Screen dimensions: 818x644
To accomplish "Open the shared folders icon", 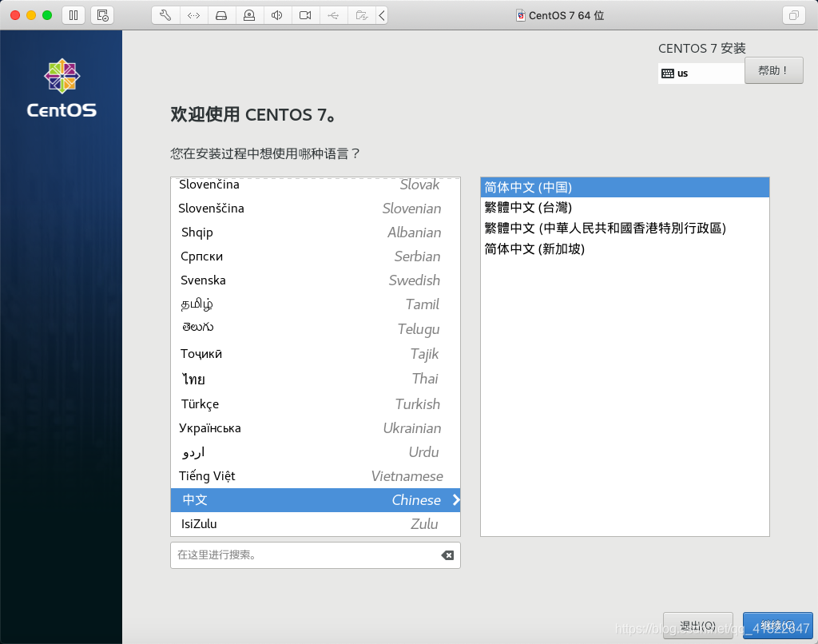I will coord(362,15).
